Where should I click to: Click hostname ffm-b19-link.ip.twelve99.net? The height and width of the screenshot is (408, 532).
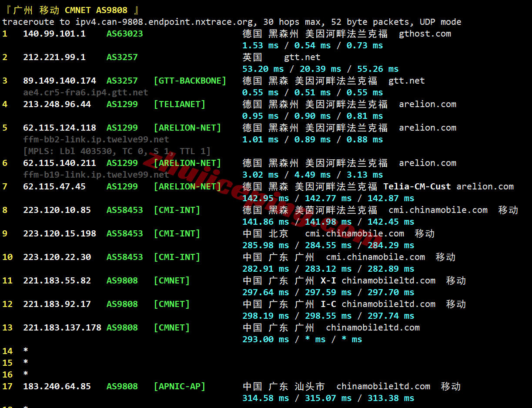tap(96, 175)
